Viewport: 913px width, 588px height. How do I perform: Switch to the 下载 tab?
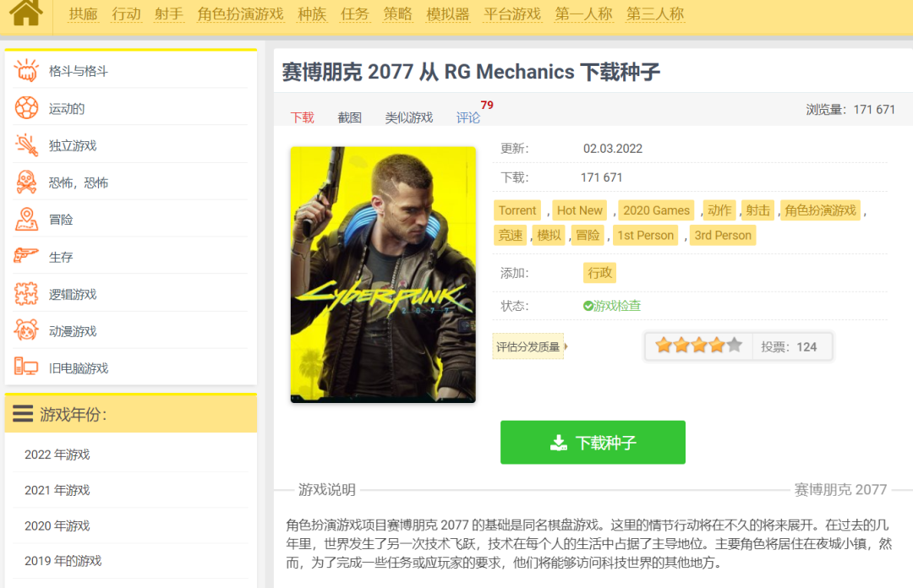coord(302,117)
